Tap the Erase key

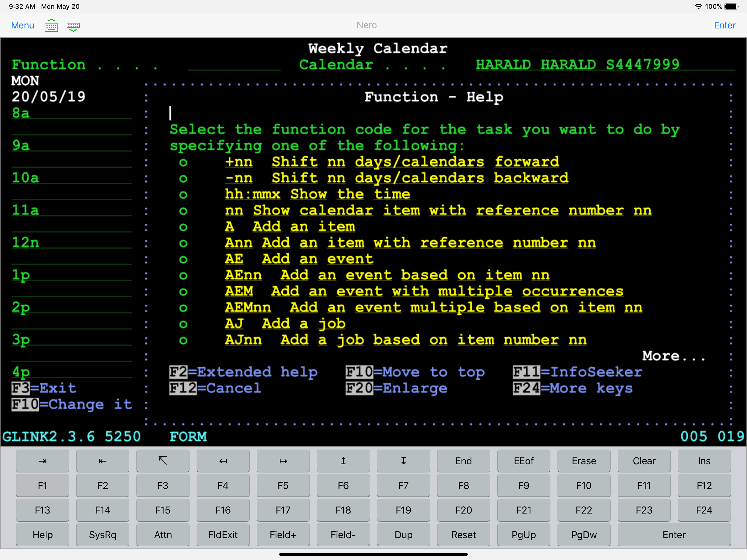click(583, 461)
